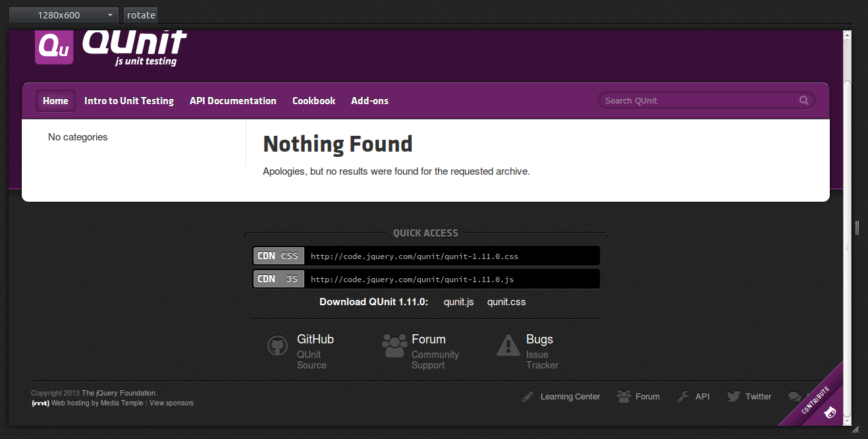Click the magnifying glass search icon
The image size is (868, 439).
[x=804, y=100]
